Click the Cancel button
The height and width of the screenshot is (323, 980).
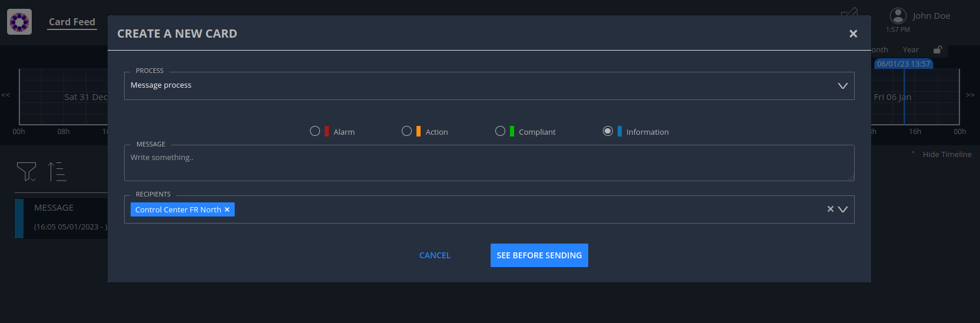tap(435, 255)
